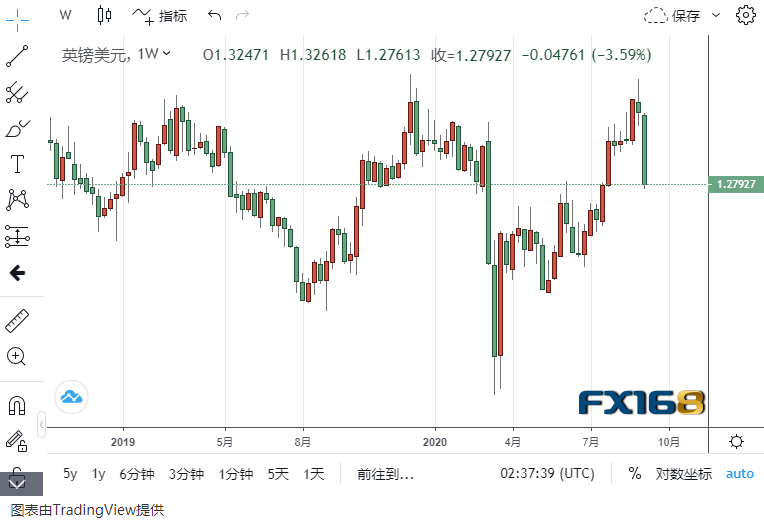Screen dimensions: 764x529
Task: Click the zoom in magnifier tool
Action: 17,356
